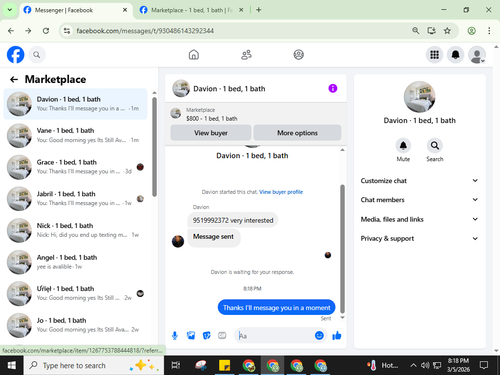Open the Jabril - 1 bed, 1 bath chat
The height and width of the screenshot is (375, 500).
click(75, 199)
